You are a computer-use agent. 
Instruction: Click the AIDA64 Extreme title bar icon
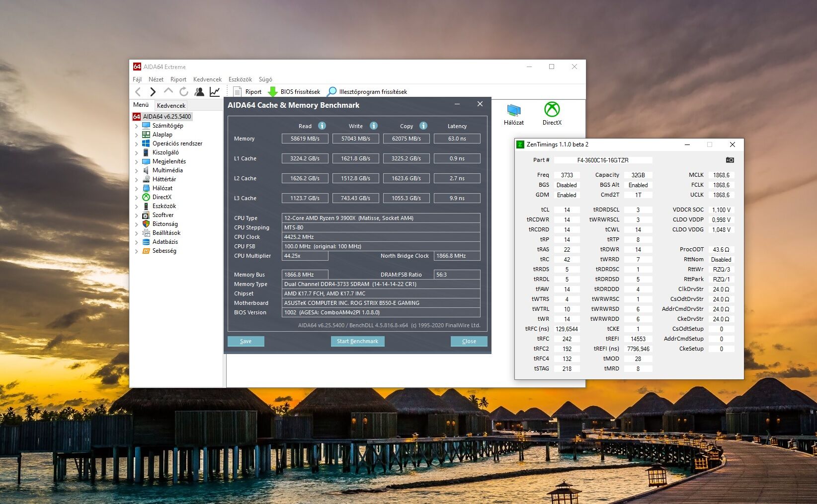pos(137,67)
